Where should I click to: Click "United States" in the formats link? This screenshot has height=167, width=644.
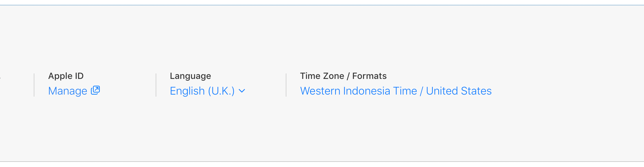[x=458, y=91]
